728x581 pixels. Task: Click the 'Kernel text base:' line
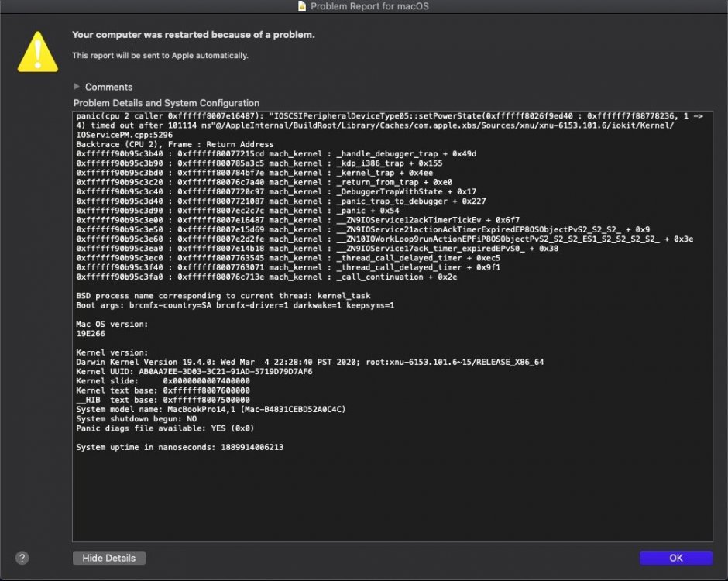click(x=163, y=390)
